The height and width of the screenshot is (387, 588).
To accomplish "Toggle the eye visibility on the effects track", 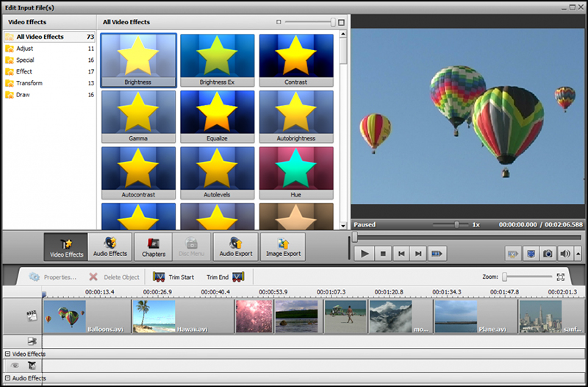I will pos(15,365).
